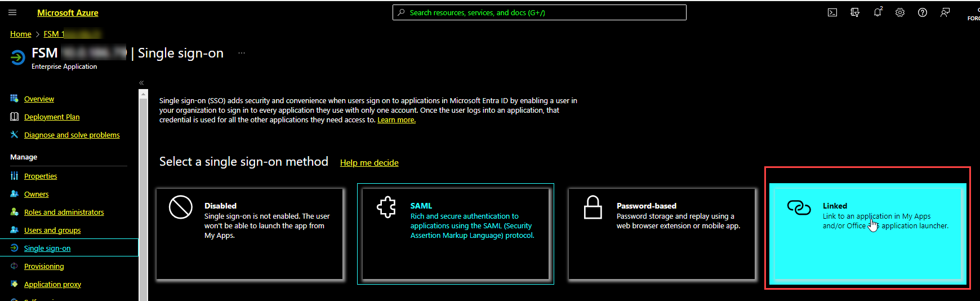Click the Help question mark icon
This screenshot has height=301, width=980.
pos(923,12)
